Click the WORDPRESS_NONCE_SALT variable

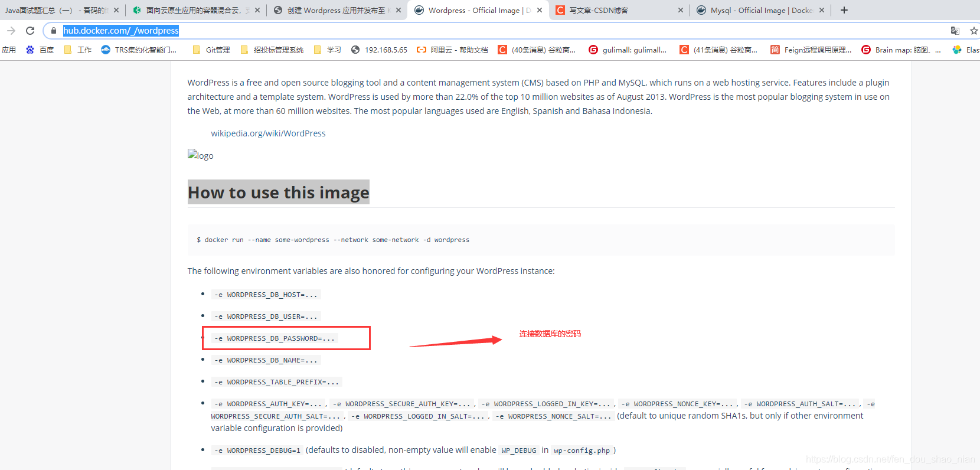[554, 416]
